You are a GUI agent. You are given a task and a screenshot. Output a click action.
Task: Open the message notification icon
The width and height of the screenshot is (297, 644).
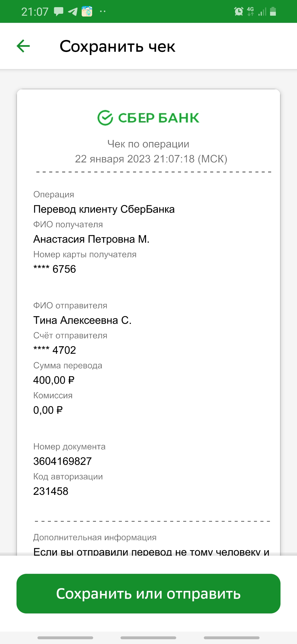click(58, 12)
